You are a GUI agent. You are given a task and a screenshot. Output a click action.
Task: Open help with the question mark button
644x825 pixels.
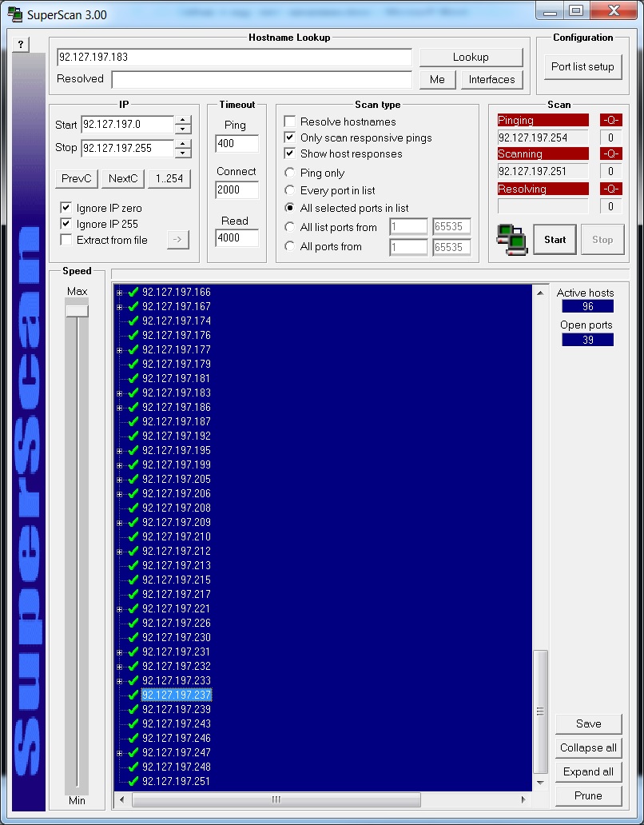[x=21, y=45]
